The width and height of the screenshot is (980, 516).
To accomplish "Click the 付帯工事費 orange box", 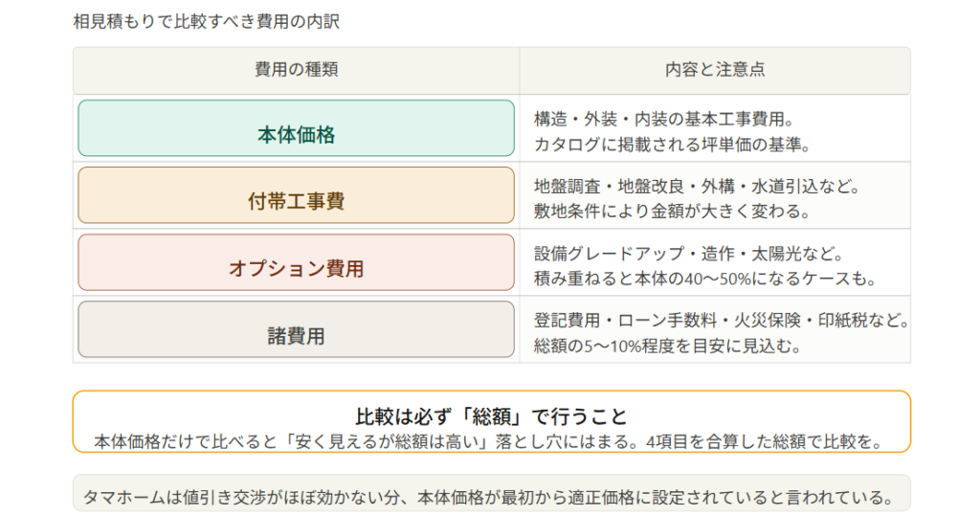I will click(296, 195).
